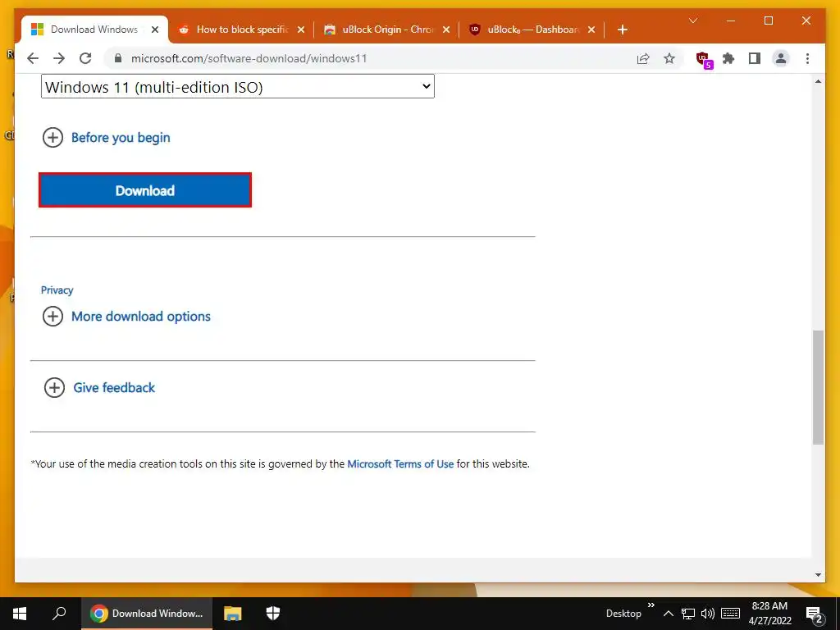View site info lock icon
840x630 pixels.
point(118,58)
